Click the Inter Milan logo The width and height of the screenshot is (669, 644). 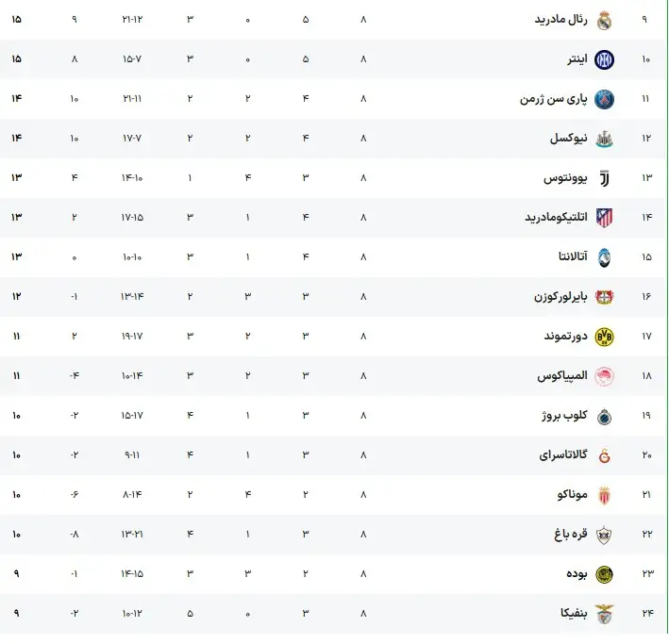tap(605, 59)
